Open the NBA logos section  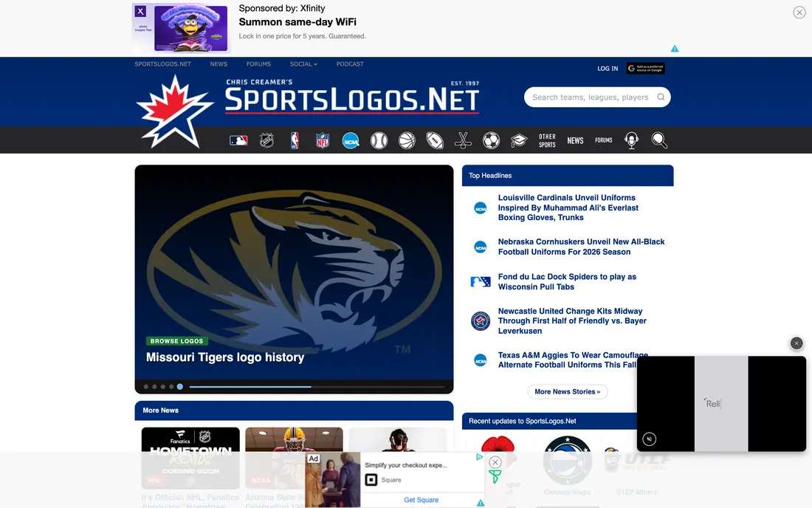point(295,140)
